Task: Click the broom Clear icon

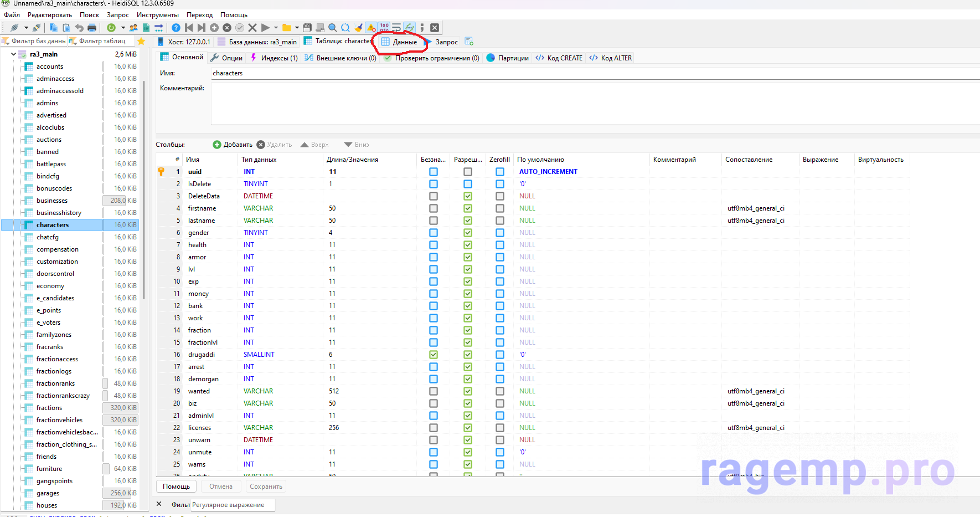Action: click(x=358, y=28)
